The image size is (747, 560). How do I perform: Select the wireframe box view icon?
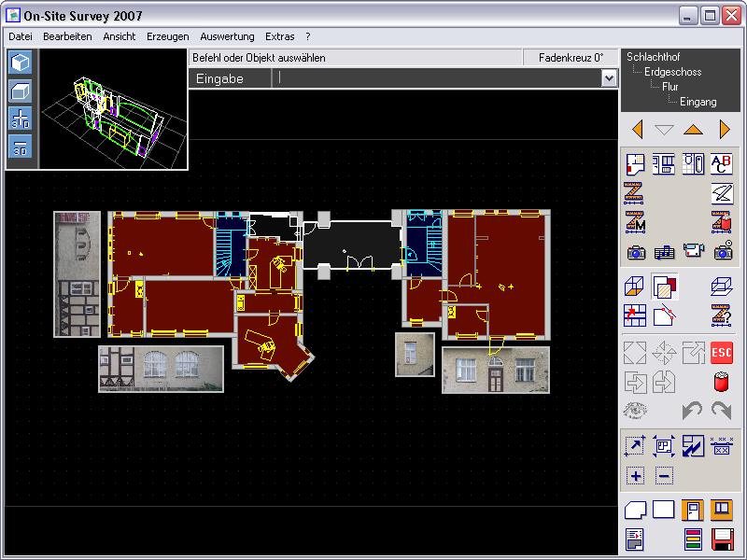20,91
